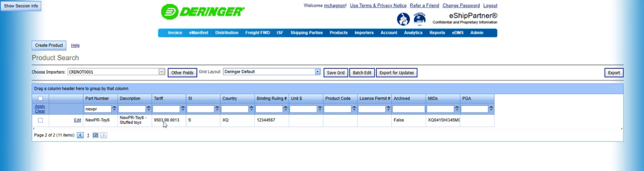Click filter icon beside Tariff filter box
The width and height of the screenshot is (644, 171).
183,108
